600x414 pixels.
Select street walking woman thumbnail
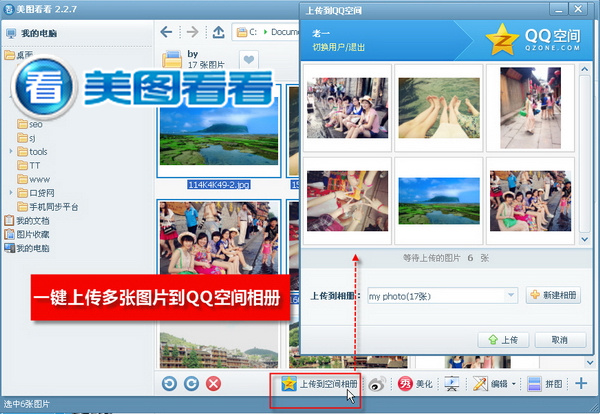(530, 108)
